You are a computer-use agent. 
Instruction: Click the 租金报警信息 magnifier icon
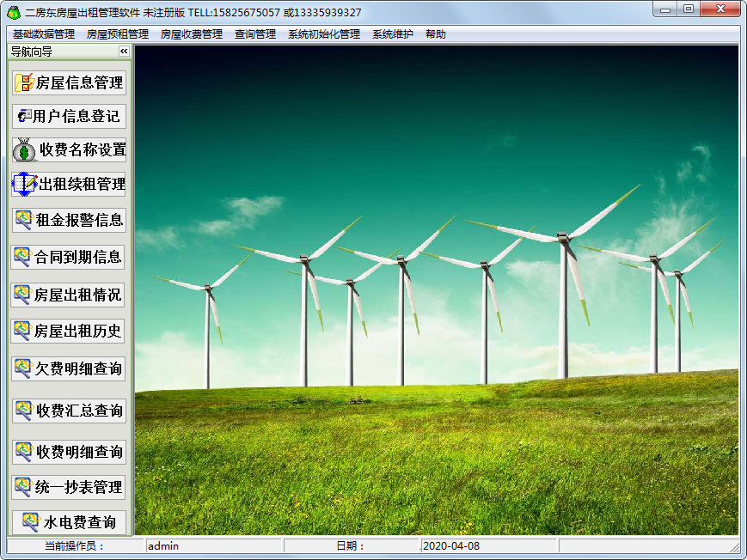coord(24,220)
